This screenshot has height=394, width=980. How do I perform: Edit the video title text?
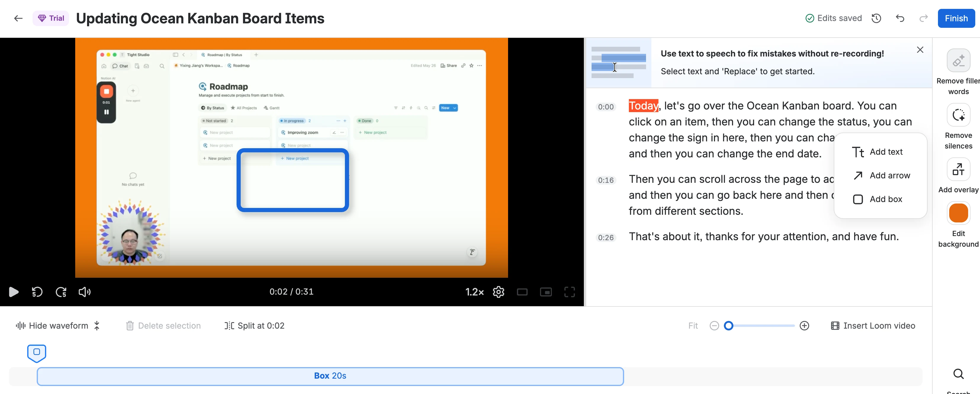[200, 18]
